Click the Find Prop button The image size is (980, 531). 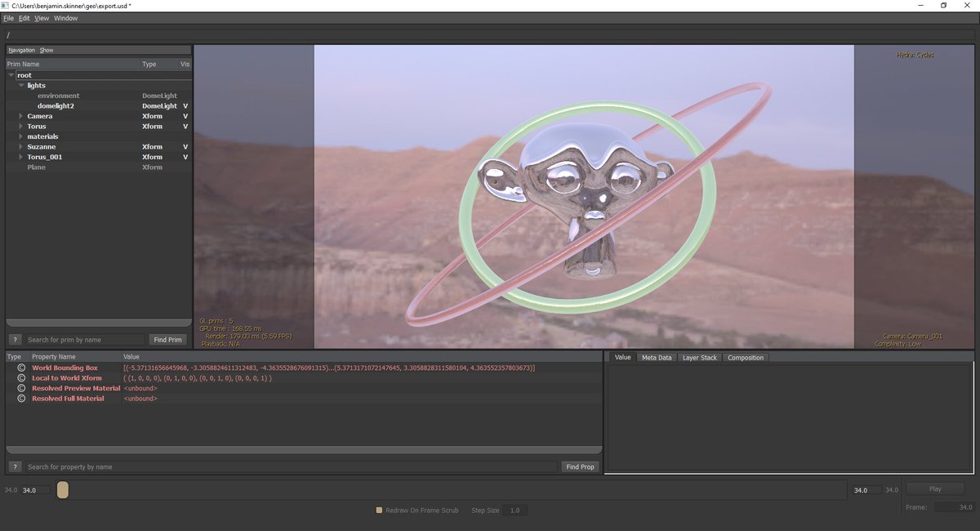tap(580, 466)
